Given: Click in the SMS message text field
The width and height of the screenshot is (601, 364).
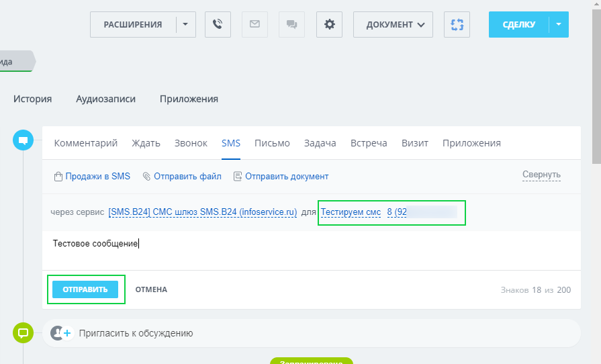Looking at the screenshot, I should 309,250.
